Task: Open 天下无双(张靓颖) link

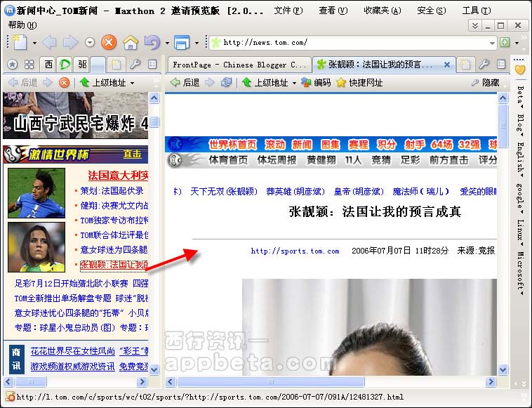Action: click(224, 192)
